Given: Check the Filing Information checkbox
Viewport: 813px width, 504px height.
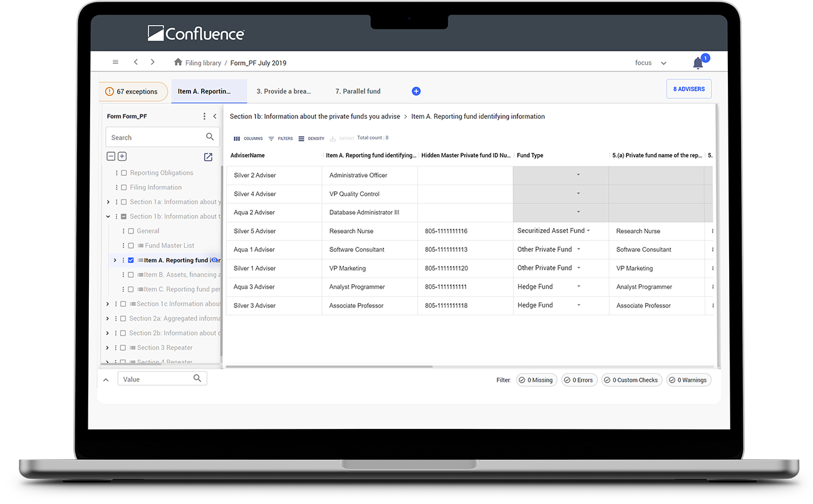Looking at the screenshot, I should click(x=124, y=187).
